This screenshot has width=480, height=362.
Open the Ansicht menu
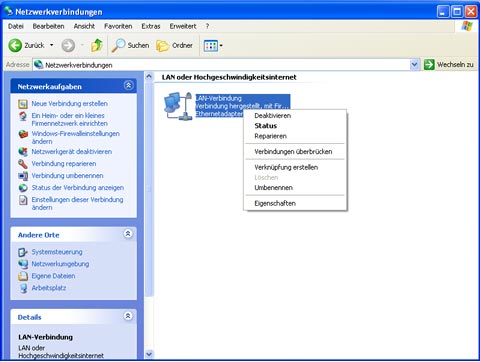click(x=84, y=26)
